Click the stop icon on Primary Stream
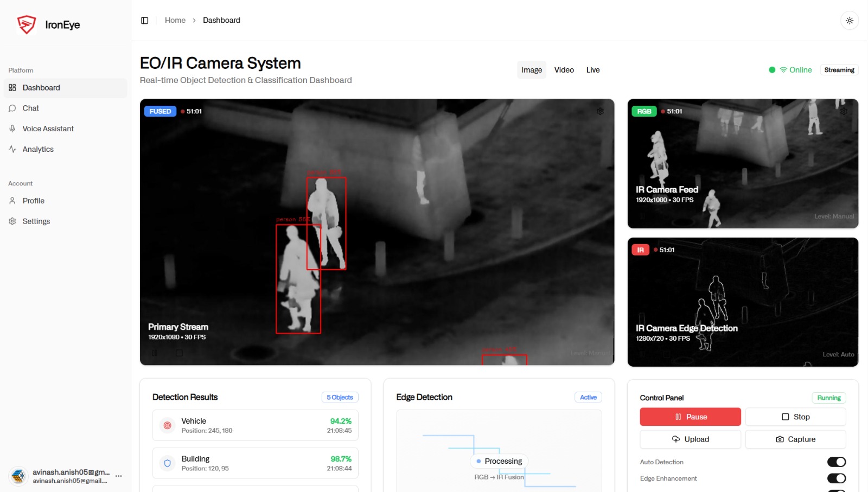The height and width of the screenshot is (492, 868). (179, 353)
